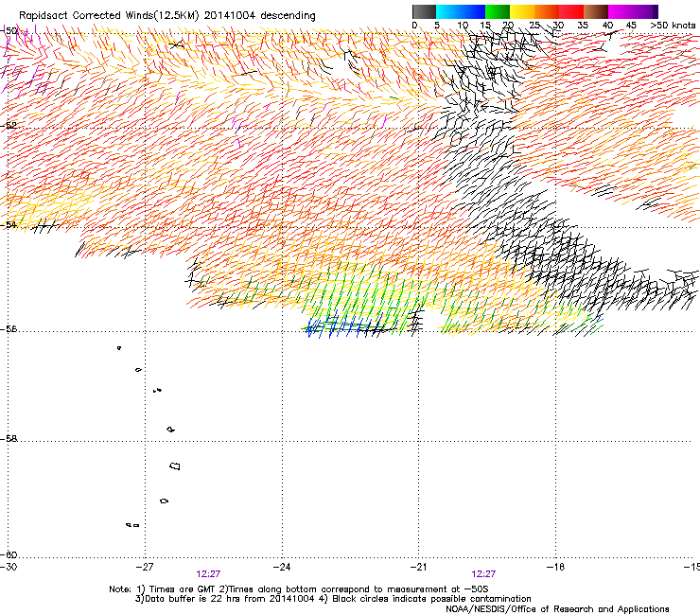Click the '-54' latitude axis label

(9, 224)
